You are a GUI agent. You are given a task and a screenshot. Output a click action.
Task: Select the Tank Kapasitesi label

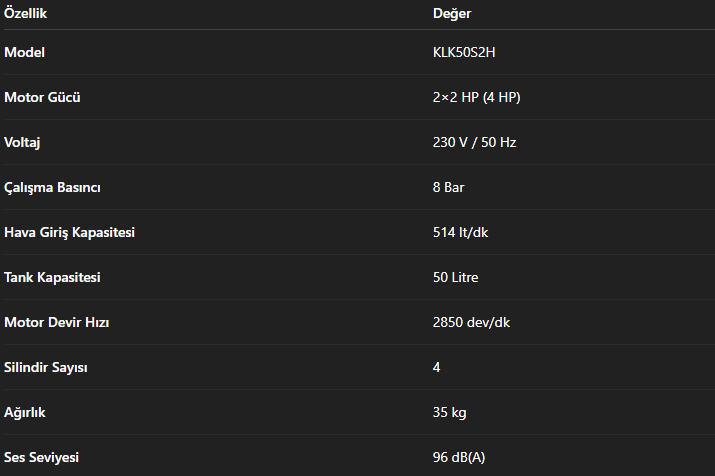[x=52, y=277]
